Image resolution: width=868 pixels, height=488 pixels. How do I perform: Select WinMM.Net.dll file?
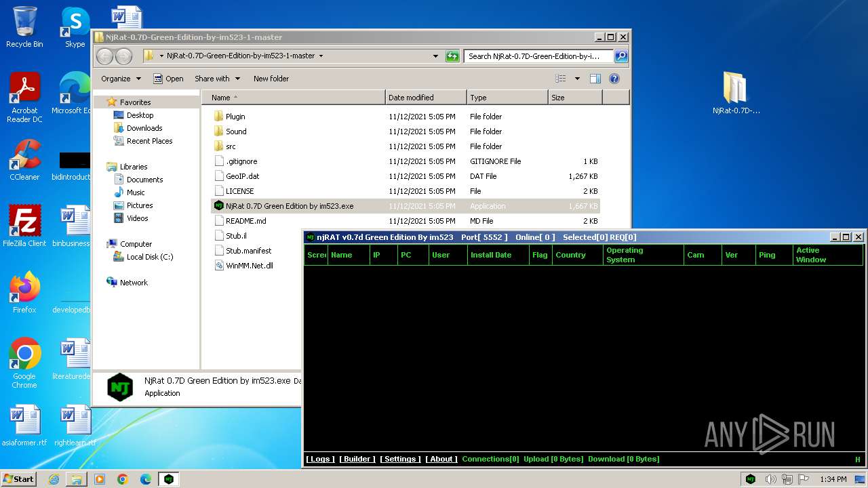[x=243, y=266]
